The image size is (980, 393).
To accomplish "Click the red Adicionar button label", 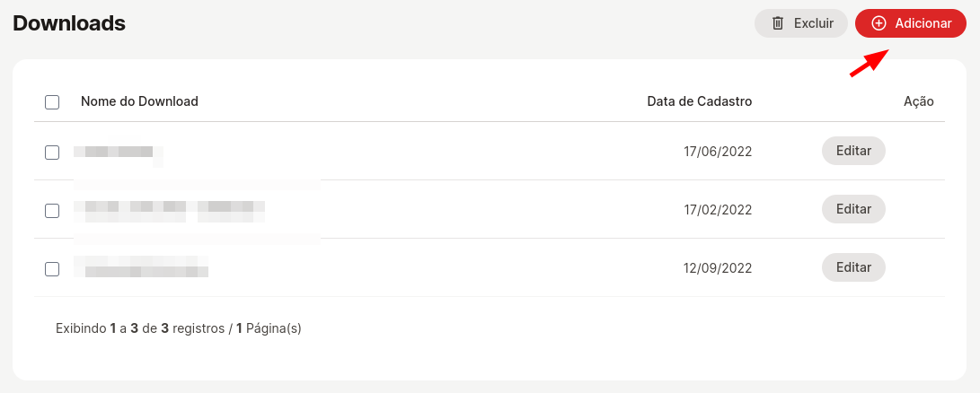I will pos(923,23).
